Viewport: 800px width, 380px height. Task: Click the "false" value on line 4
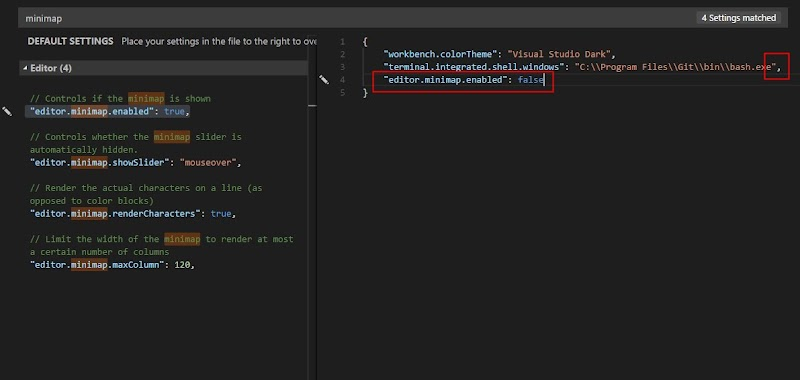tap(531, 80)
